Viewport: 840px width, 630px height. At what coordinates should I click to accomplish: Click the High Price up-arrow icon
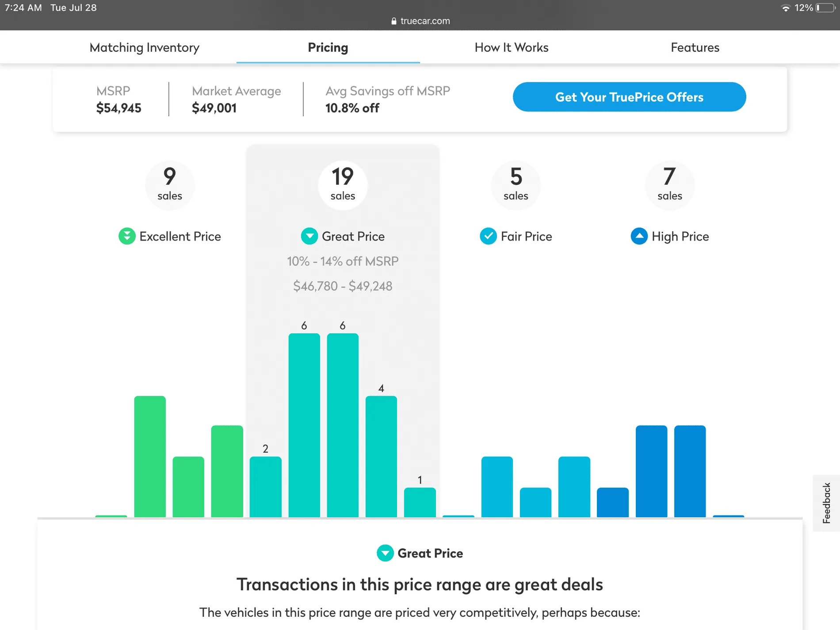click(x=639, y=236)
